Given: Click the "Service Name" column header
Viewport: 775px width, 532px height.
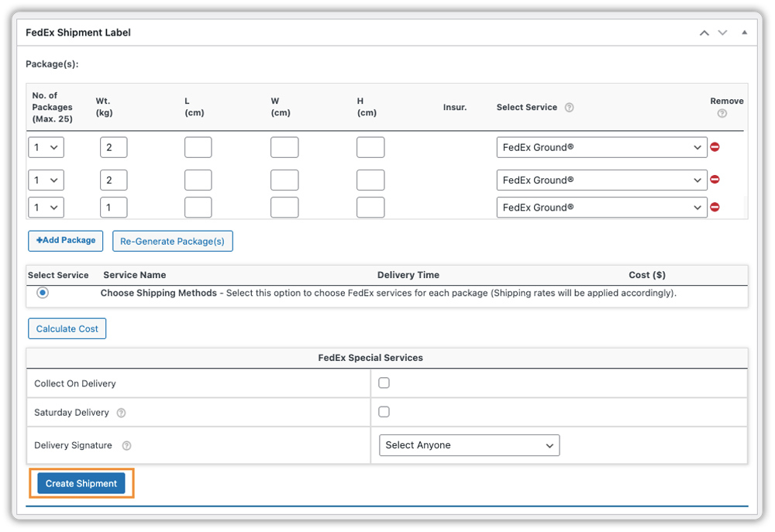Looking at the screenshot, I should 134,275.
